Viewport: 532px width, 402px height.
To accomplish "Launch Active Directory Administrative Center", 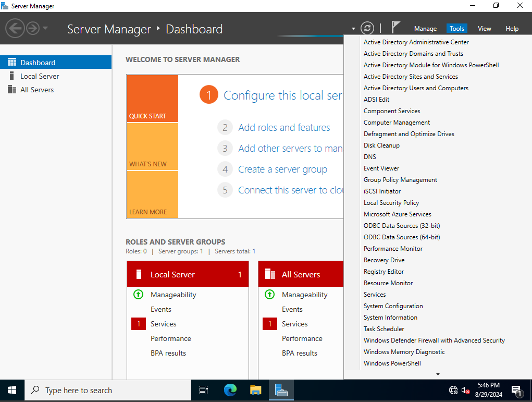I will pos(416,42).
